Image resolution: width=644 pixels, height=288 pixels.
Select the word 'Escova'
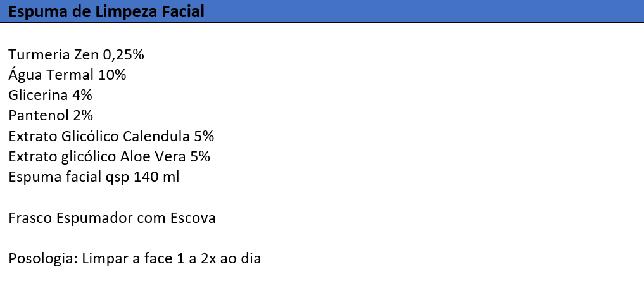pos(193,218)
